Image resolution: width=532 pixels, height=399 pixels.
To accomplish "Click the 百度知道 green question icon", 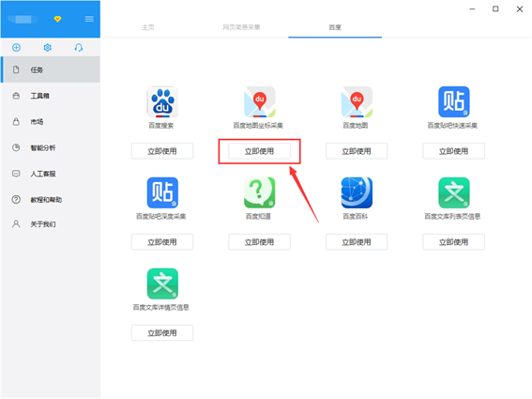I will click(260, 192).
